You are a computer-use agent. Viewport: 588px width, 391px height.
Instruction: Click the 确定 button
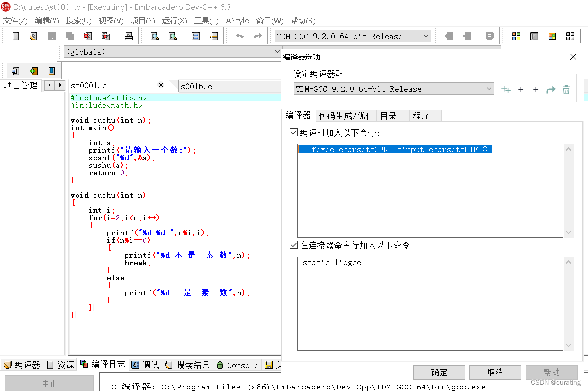click(439, 372)
